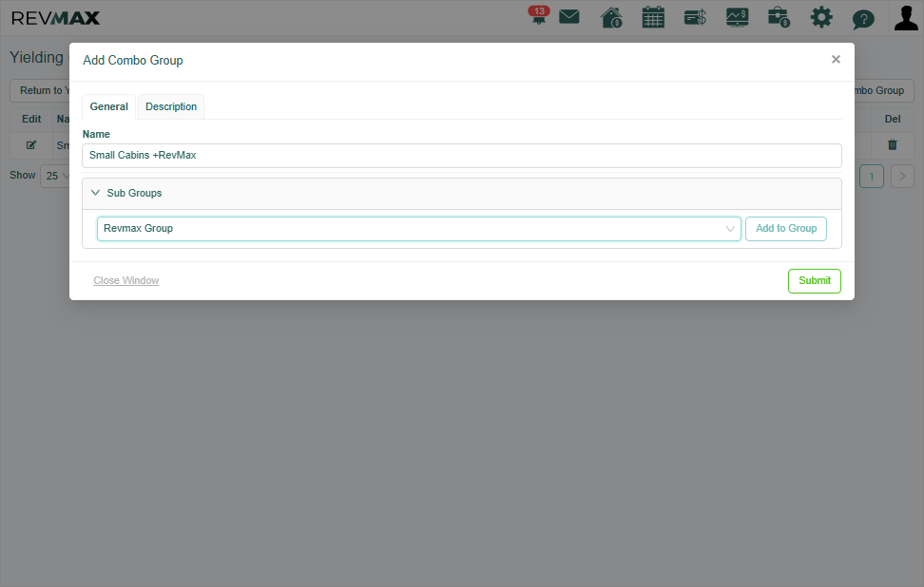Open the payment card dollar icon
Viewport: 924px width, 587px height.
click(695, 18)
